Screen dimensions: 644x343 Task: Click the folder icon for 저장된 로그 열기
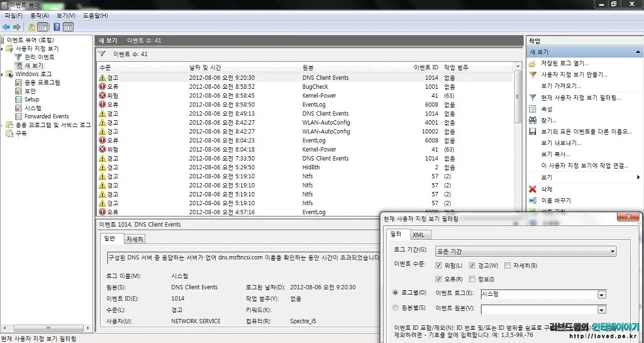(x=533, y=64)
